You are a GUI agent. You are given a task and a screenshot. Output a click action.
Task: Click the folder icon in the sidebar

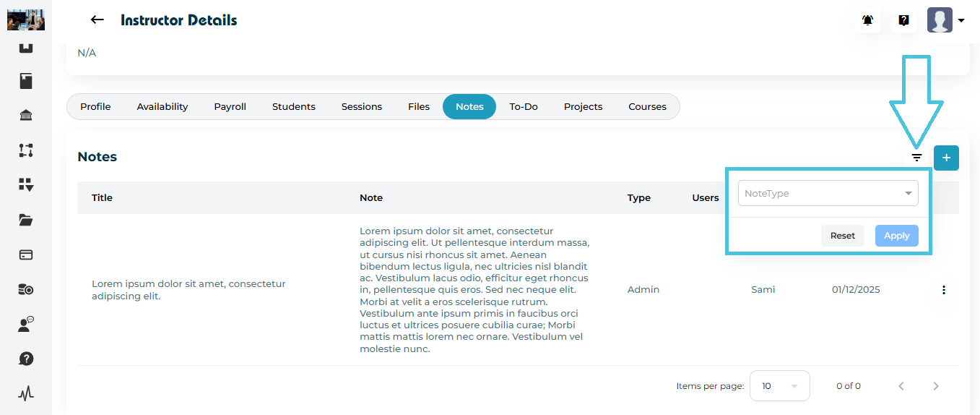tap(26, 220)
